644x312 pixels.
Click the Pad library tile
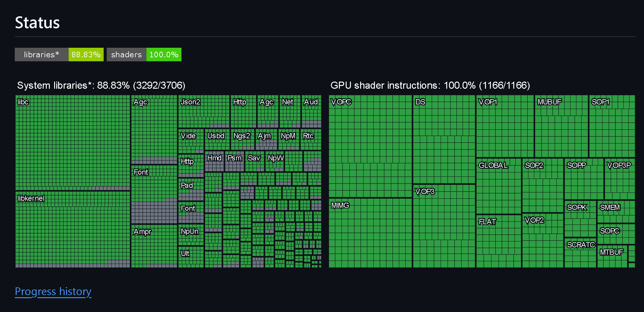click(x=191, y=190)
